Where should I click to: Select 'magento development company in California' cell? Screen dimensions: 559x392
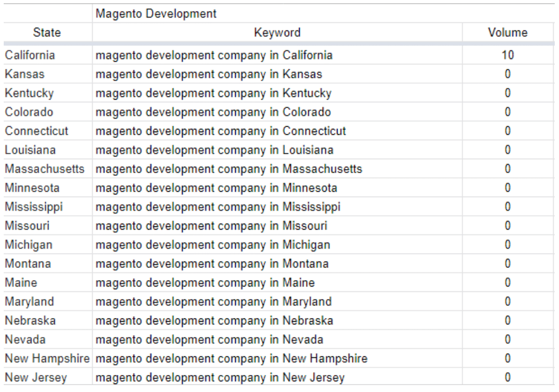tap(277, 55)
